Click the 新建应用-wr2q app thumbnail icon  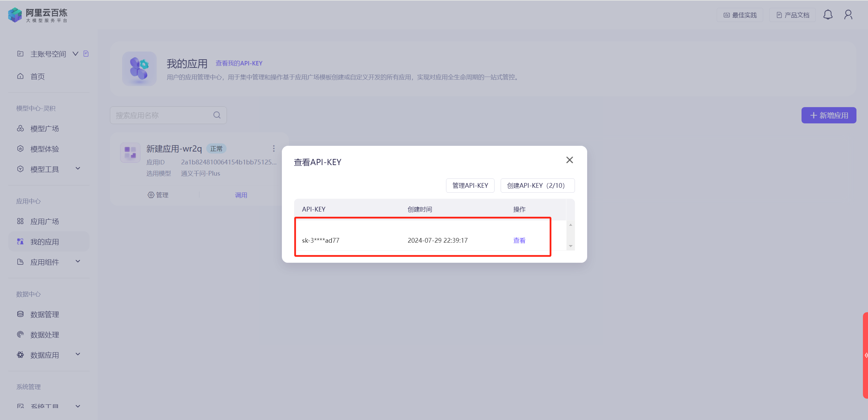click(x=130, y=153)
